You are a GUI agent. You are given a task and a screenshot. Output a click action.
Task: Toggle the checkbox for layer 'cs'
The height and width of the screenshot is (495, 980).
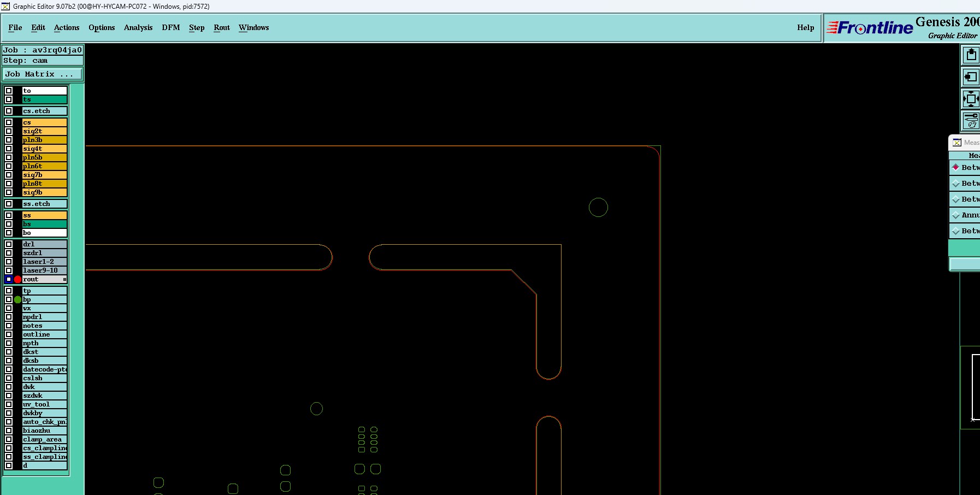(x=9, y=122)
